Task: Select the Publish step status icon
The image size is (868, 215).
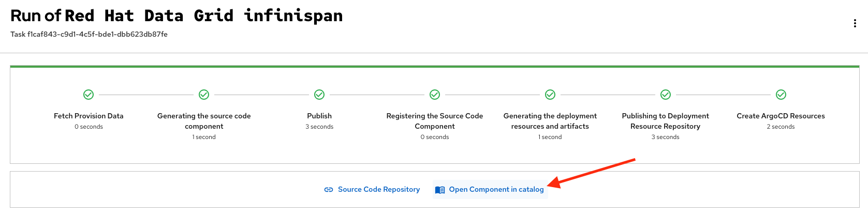Action: click(319, 95)
